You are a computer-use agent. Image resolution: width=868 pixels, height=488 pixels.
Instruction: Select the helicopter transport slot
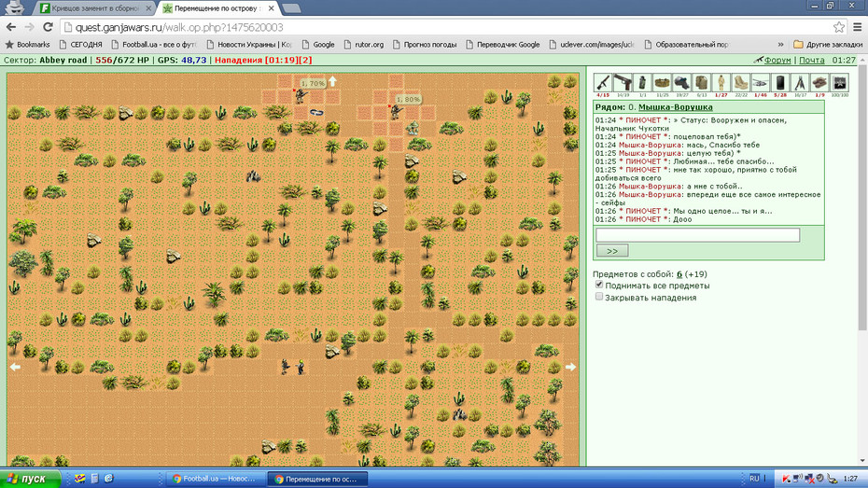coord(761,82)
